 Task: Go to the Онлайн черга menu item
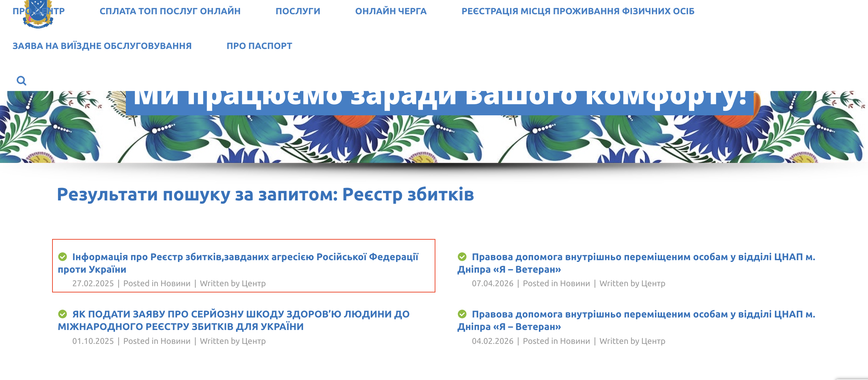(391, 11)
